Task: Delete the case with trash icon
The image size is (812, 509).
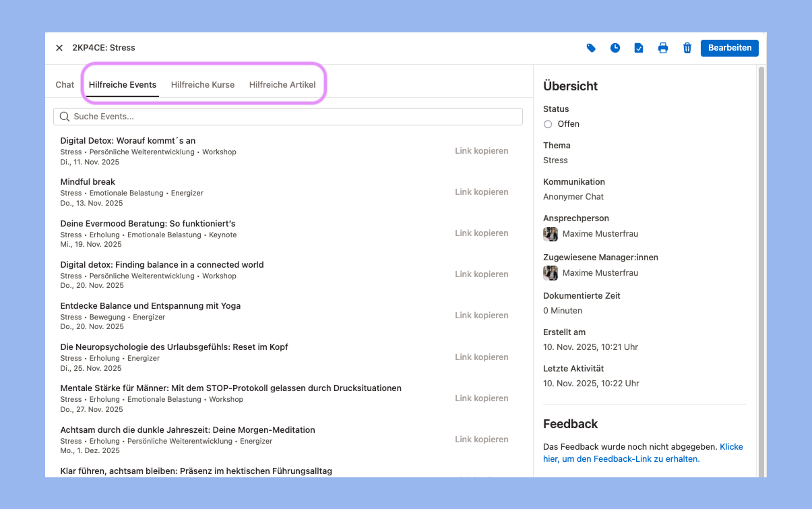Action: coord(687,48)
